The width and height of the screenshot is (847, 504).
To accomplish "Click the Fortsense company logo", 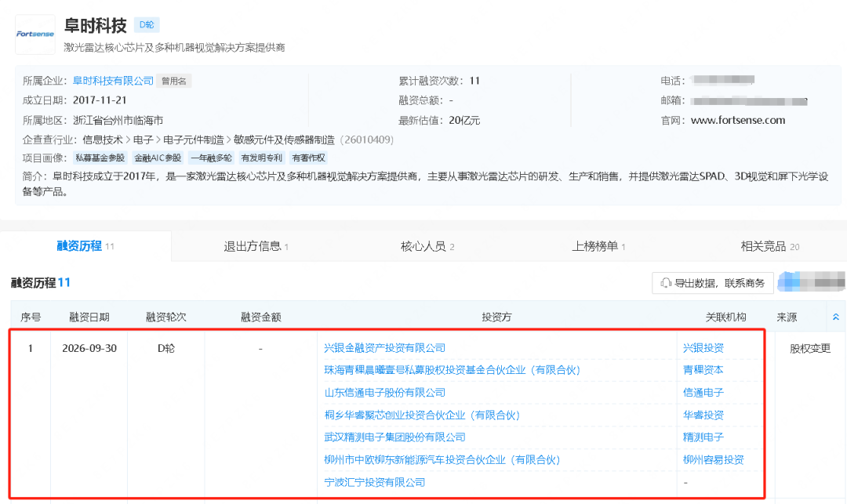I will tap(35, 34).
